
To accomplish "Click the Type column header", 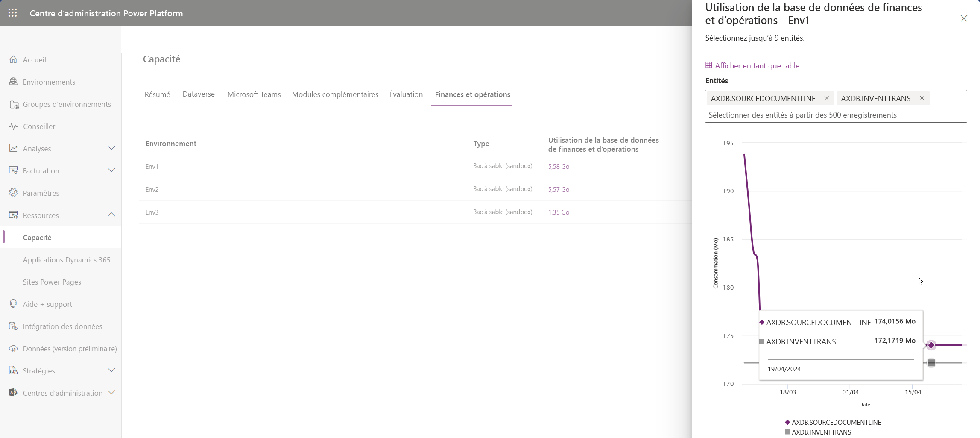I will point(481,144).
